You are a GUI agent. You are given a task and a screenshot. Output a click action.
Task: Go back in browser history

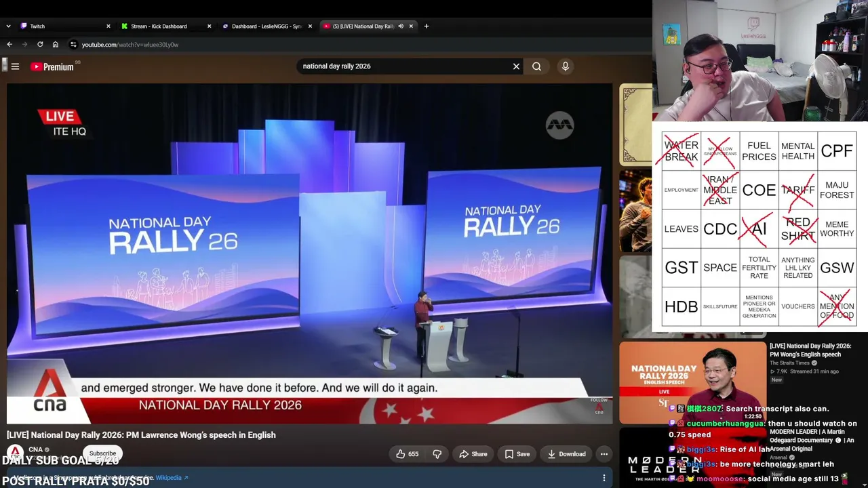[x=9, y=45]
